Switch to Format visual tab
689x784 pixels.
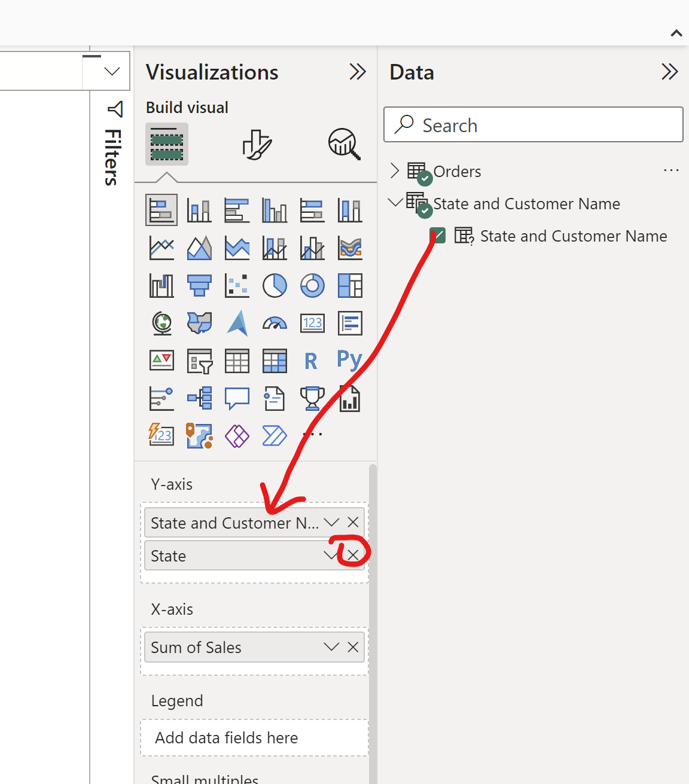point(257,145)
